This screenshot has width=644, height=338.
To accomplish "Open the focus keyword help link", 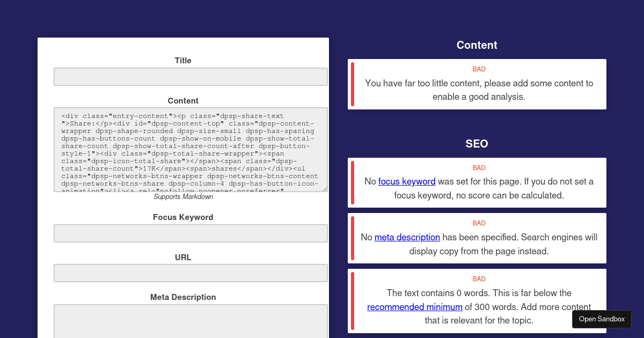I will point(407,181).
